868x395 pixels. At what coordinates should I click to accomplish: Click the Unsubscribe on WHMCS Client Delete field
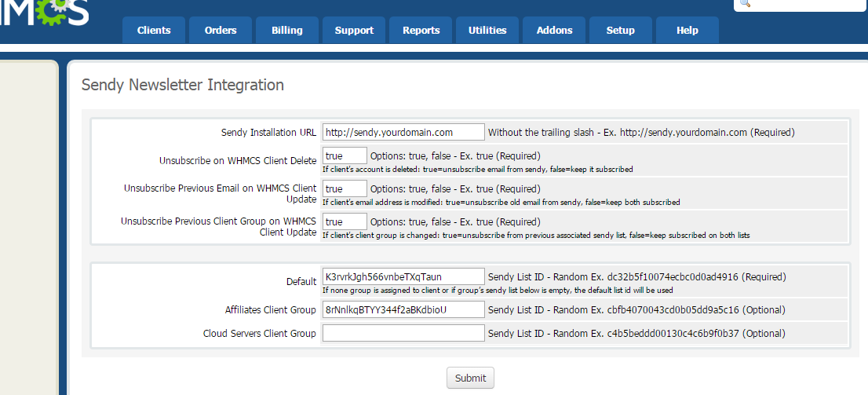[345, 155]
